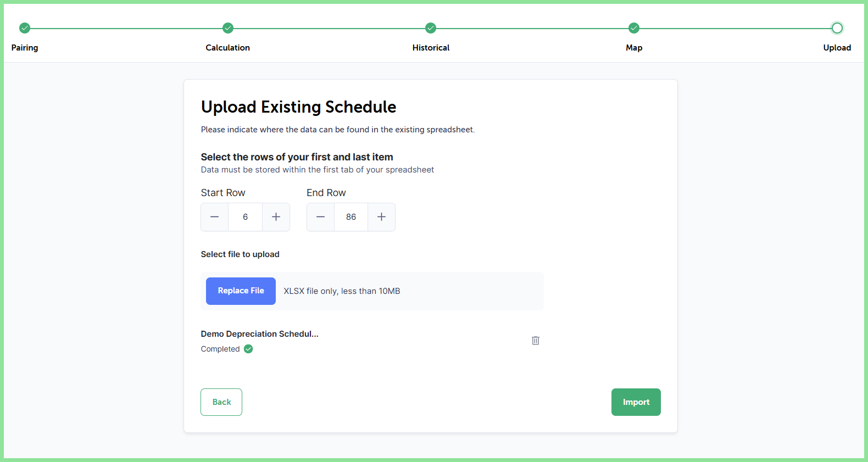868x462 pixels.
Task: Increase the Start Row value
Action: pos(276,217)
